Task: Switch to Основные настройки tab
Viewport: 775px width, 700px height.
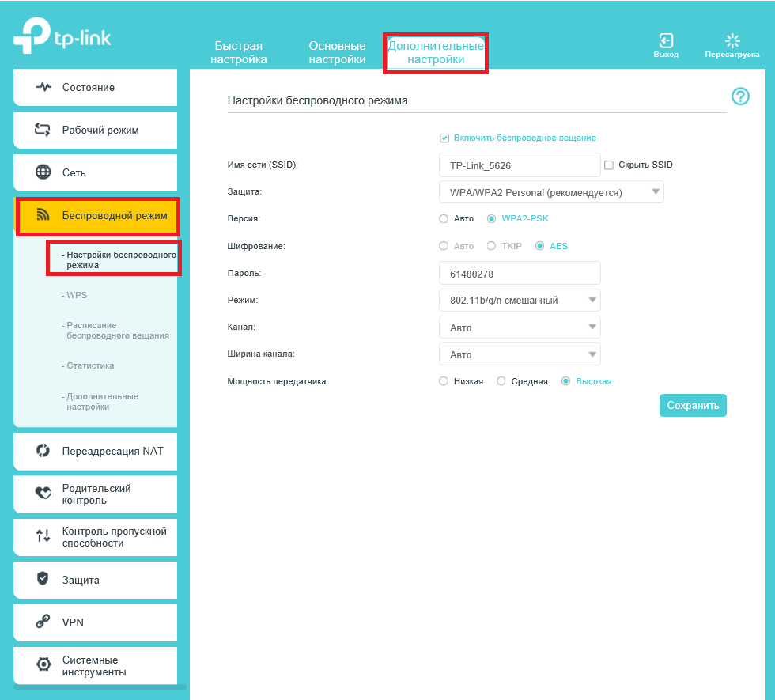Action: [337, 52]
